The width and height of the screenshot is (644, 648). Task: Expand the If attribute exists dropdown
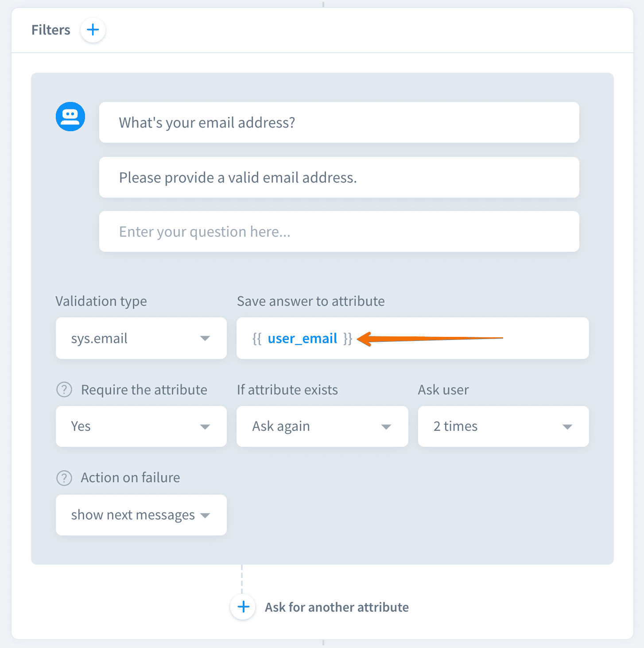coord(322,426)
